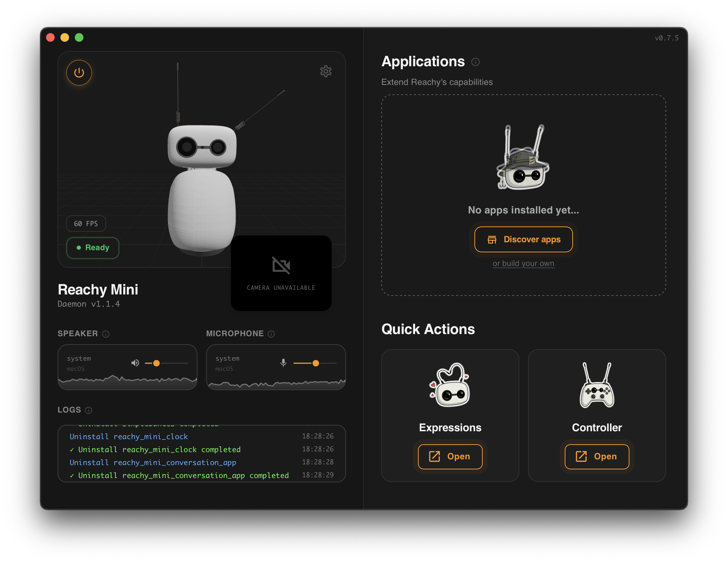Click "No apps installed yet..." text

pyautogui.click(x=523, y=210)
